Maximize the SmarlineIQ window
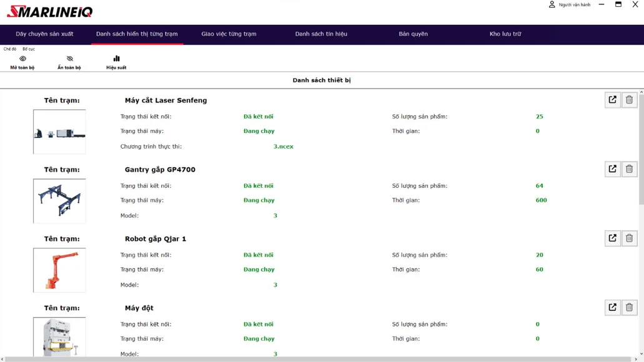 (x=618, y=4)
